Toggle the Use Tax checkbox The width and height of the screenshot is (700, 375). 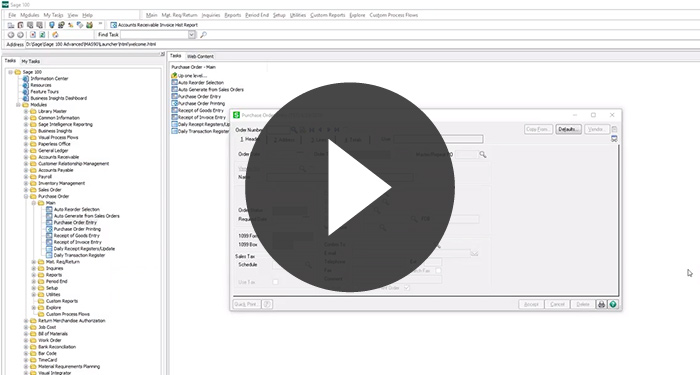click(x=275, y=282)
